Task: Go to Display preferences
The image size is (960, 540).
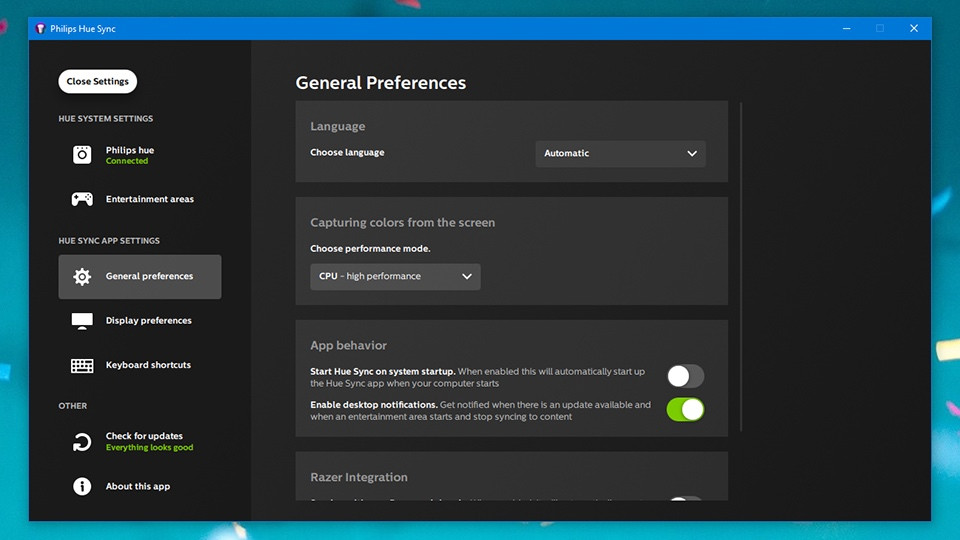Action: 140,321
